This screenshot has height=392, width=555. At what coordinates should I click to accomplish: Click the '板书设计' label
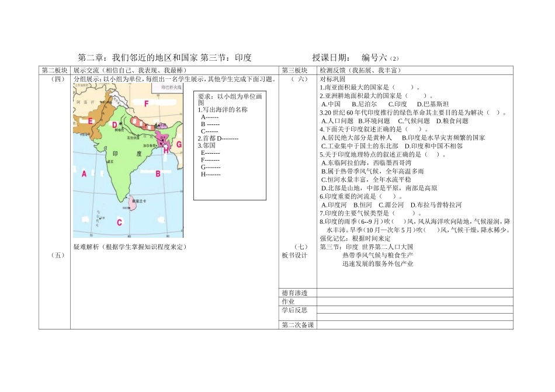(x=294, y=255)
